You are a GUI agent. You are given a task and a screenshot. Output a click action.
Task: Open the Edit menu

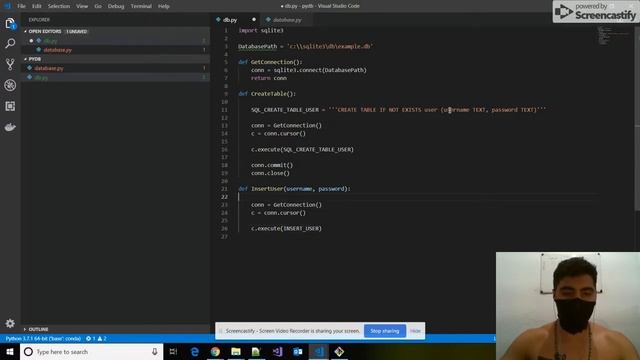[37, 6]
